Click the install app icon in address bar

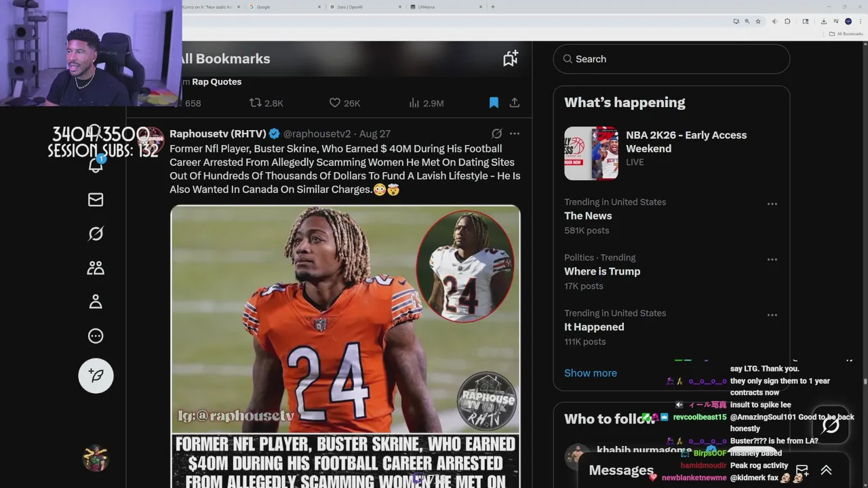click(736, 21)
